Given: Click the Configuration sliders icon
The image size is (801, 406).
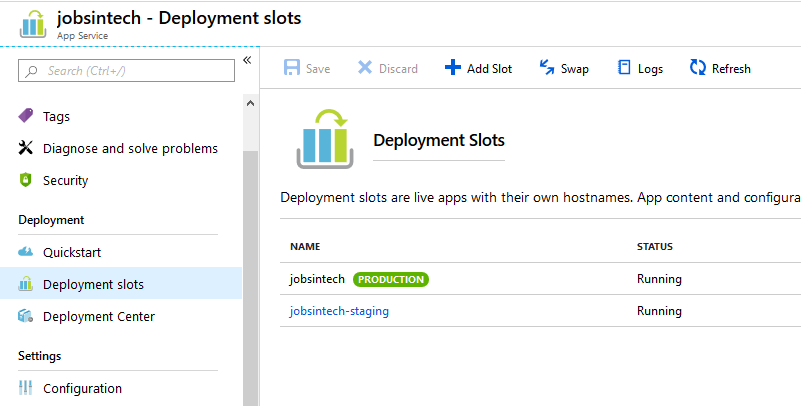Looking at the screenshot, I should [26, 388].
